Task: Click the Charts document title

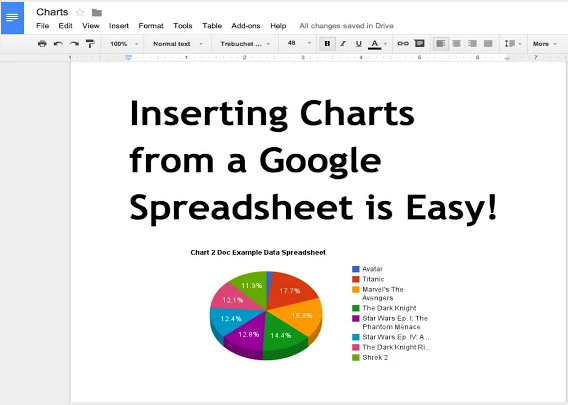Action: coord(52,12)
